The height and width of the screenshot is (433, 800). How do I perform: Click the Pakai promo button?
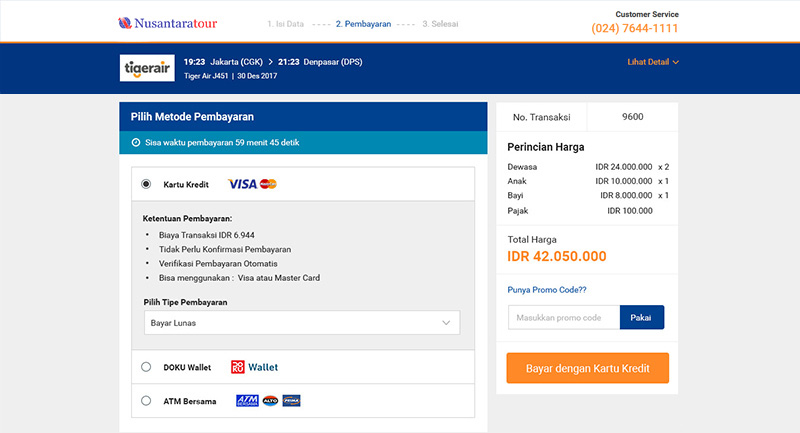pos(642,317)
